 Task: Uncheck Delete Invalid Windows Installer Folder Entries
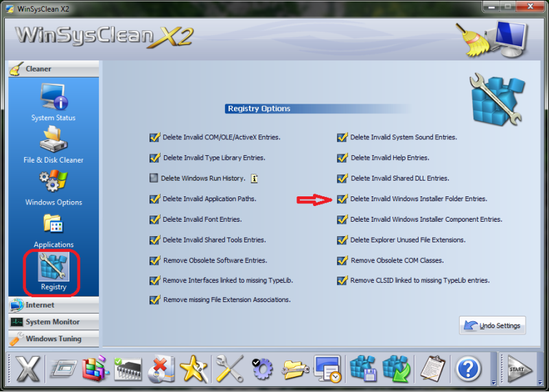click(x=342, y=199)
